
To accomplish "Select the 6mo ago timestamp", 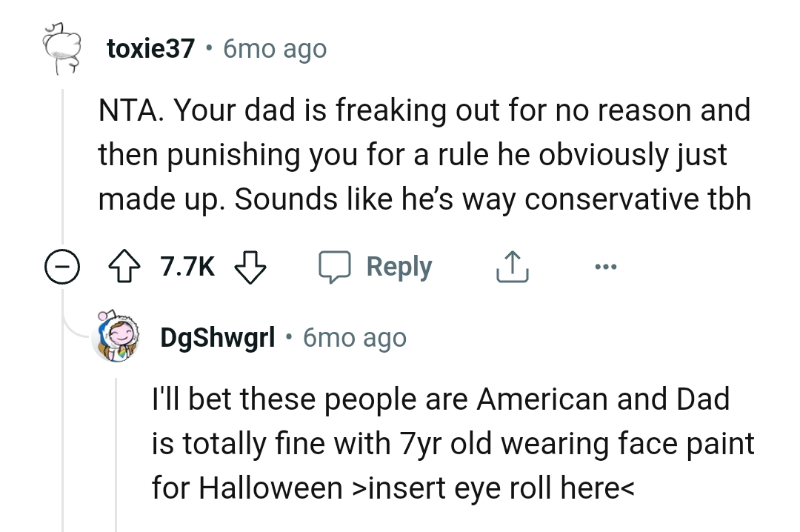I will [274, 47].
